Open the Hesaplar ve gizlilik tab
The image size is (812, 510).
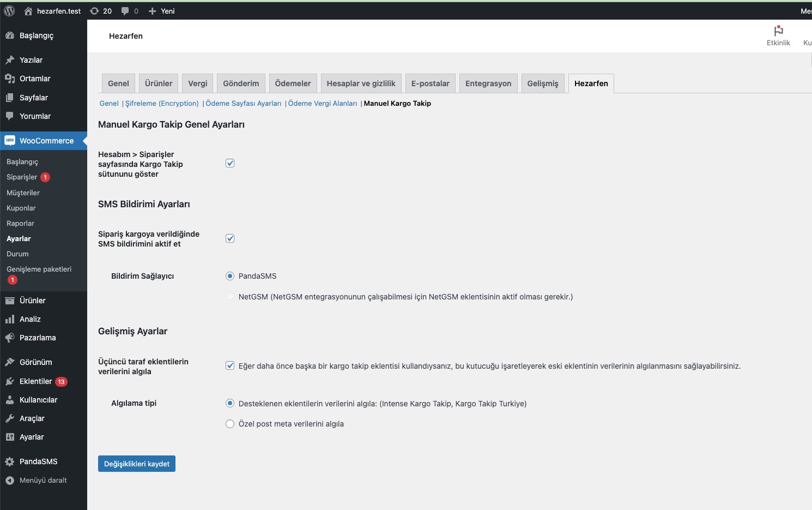click(361, 83)
